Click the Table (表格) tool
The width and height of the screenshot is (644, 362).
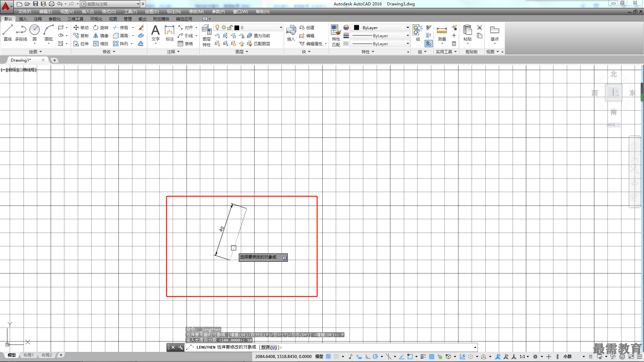(185, 44)
